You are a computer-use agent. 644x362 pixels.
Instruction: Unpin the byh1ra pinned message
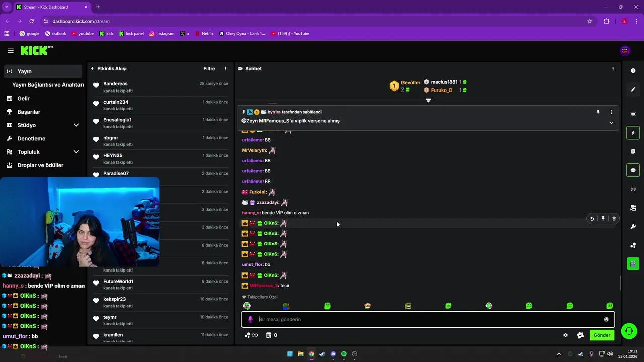point(598,112)
